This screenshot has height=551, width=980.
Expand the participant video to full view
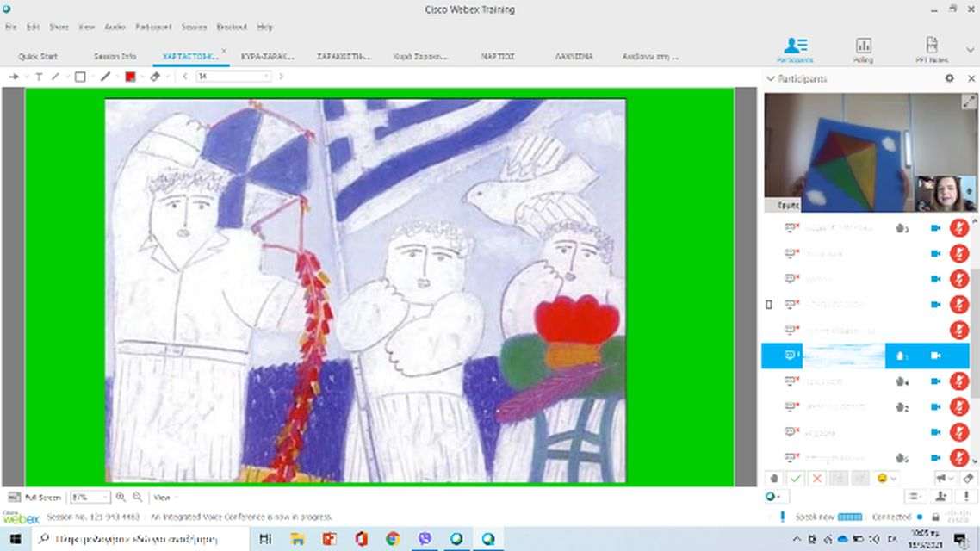[x=968, y=102]
